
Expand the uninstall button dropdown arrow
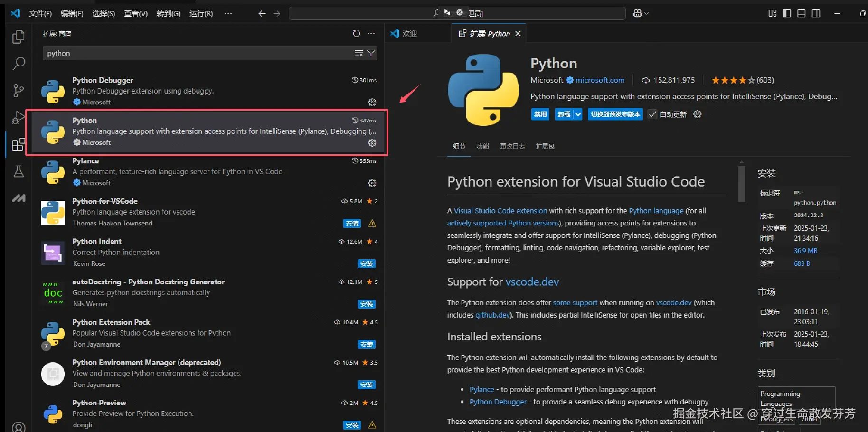577,114
